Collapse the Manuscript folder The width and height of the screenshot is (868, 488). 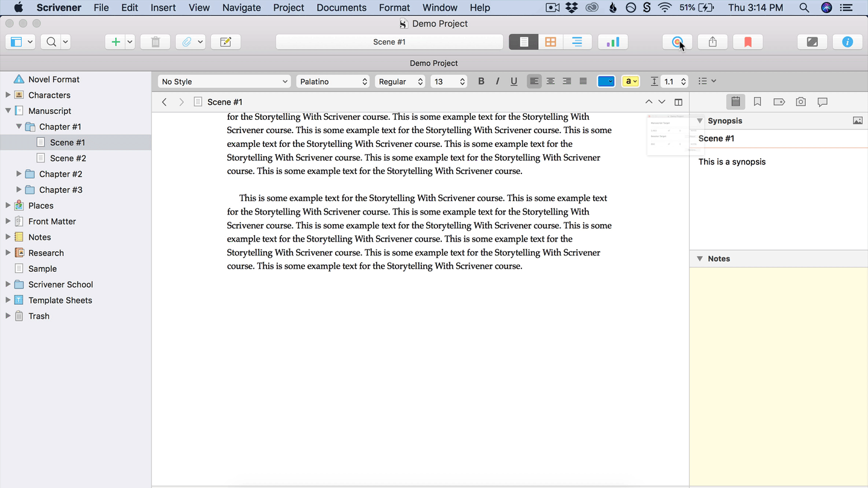8,111
